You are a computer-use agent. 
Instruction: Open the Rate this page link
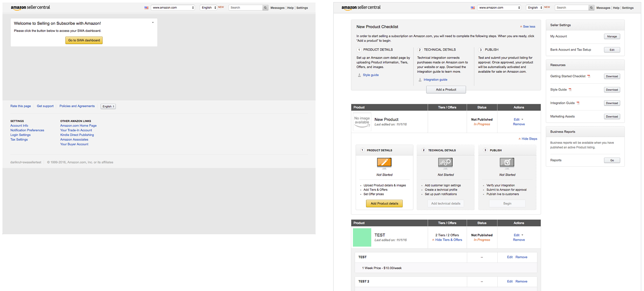pos(20,106)
